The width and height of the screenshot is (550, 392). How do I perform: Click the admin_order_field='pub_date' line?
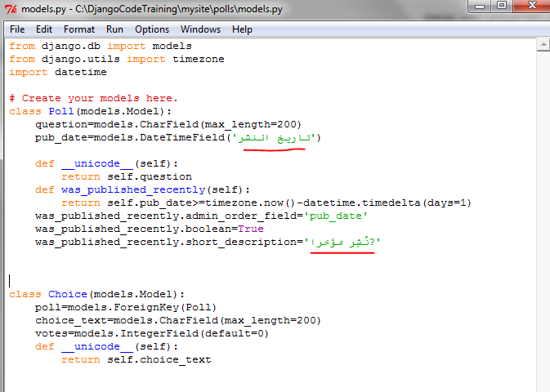[x=201, y=216]
